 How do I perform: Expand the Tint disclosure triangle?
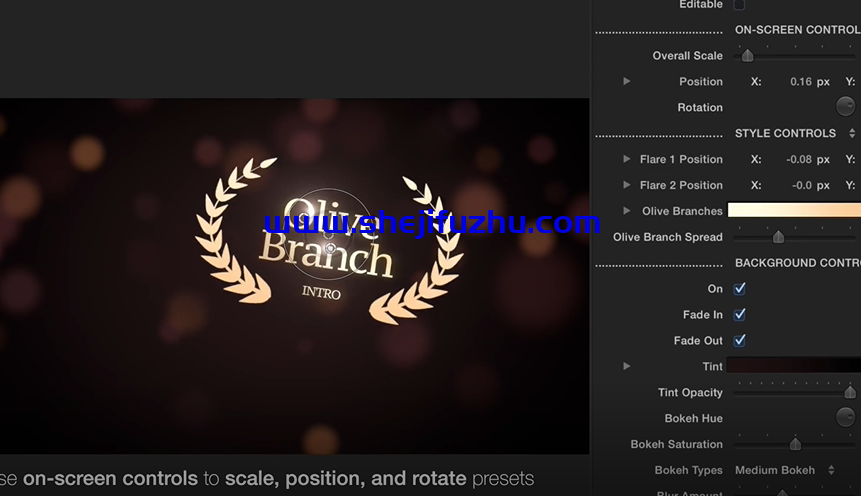pos(627,366)
